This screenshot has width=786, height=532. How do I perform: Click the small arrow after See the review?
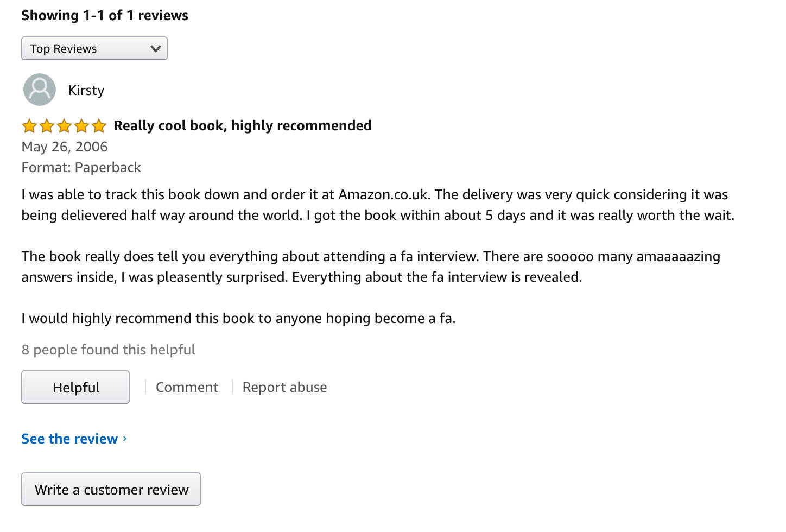tap(125, 438)
